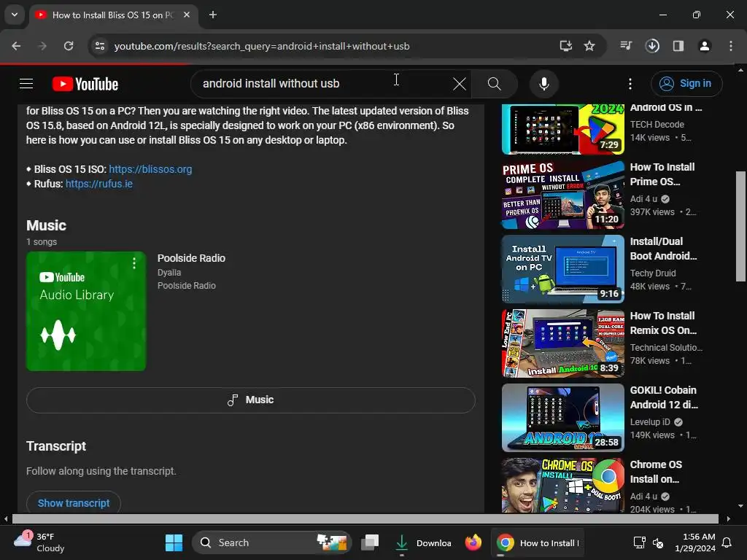Open the blissos.org link
The image size is (747, 560).
coord(150,169)
